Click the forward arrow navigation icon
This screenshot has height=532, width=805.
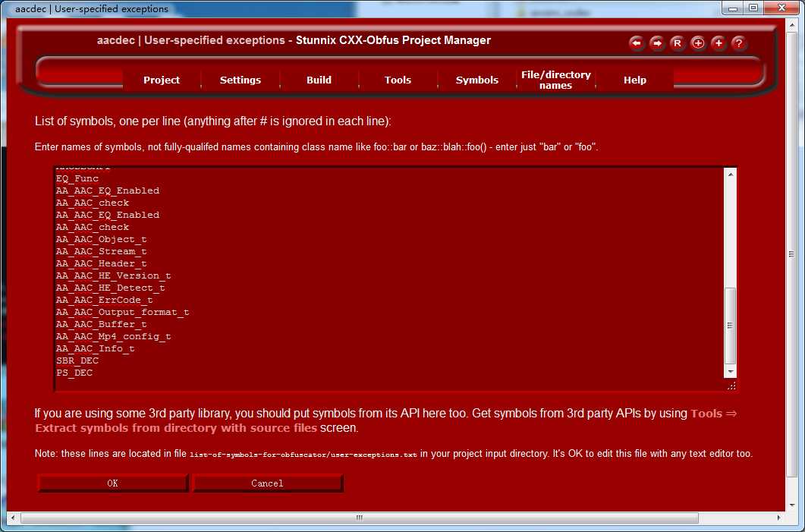click(x=657, y=43)
